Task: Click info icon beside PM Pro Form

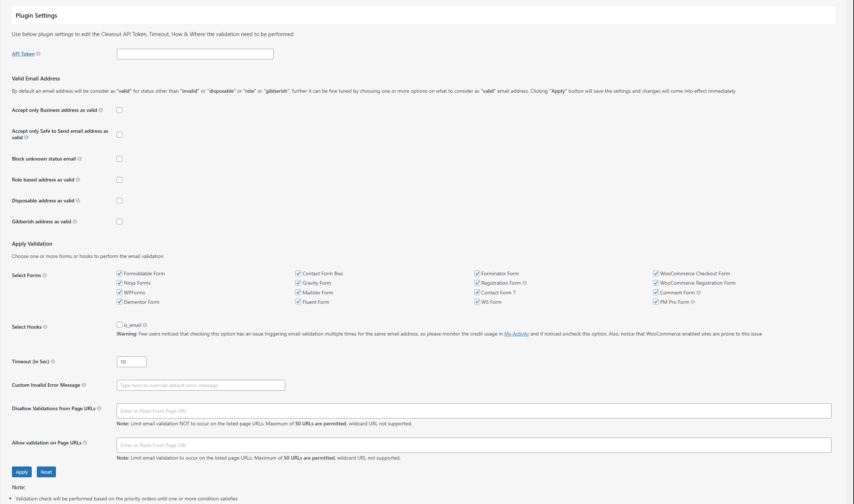Action: pyautogui.click(x=693, y=302)
